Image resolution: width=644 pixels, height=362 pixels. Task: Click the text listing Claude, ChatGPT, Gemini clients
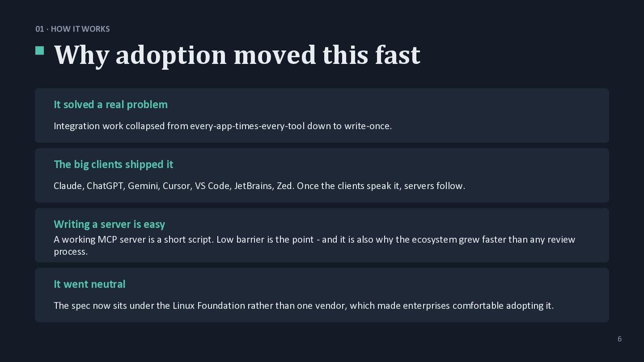tap(259, 186)
